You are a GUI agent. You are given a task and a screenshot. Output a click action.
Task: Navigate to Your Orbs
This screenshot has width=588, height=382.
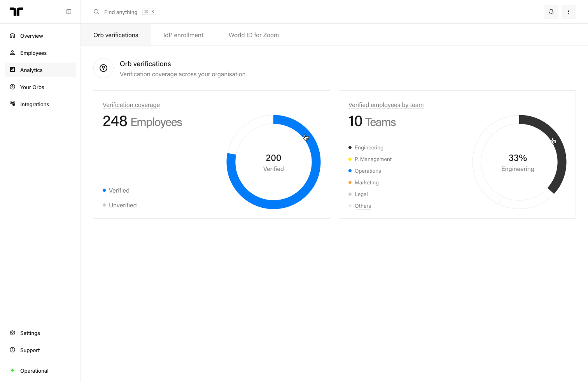(40, 87)
